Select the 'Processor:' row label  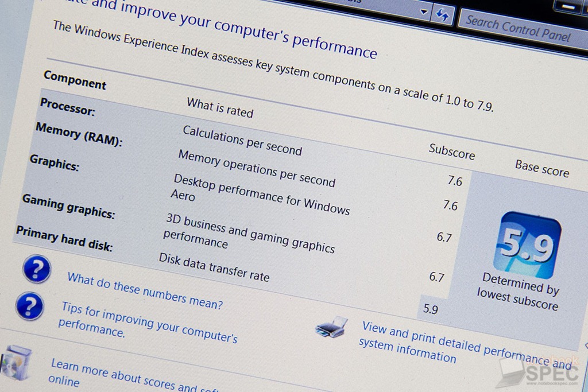click(x=68, y=107)
